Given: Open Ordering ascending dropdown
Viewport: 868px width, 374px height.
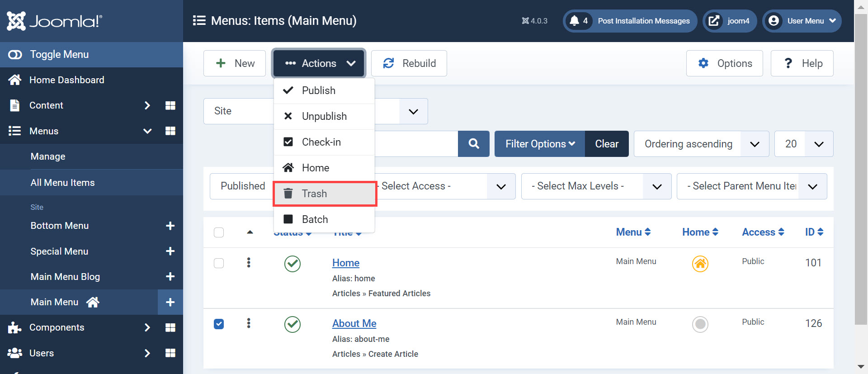Looking at the screenshot, I should (x=701, y=144).
